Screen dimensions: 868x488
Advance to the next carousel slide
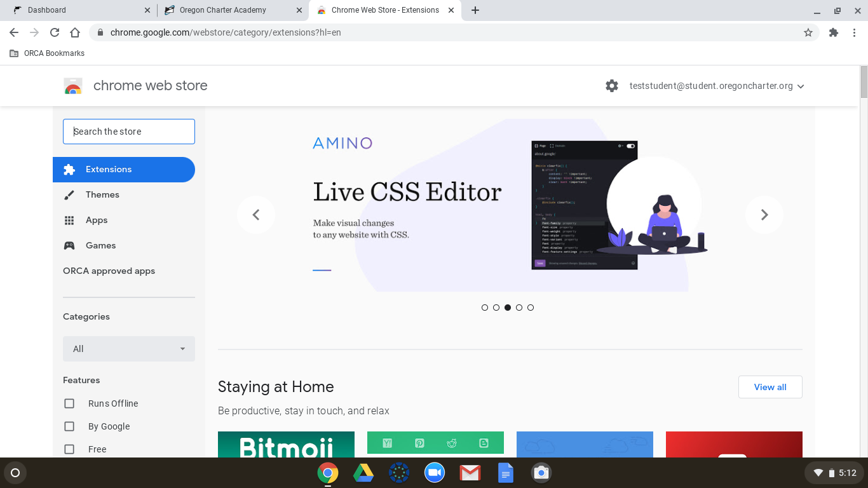pyautogui.click(x=764, y=215)
